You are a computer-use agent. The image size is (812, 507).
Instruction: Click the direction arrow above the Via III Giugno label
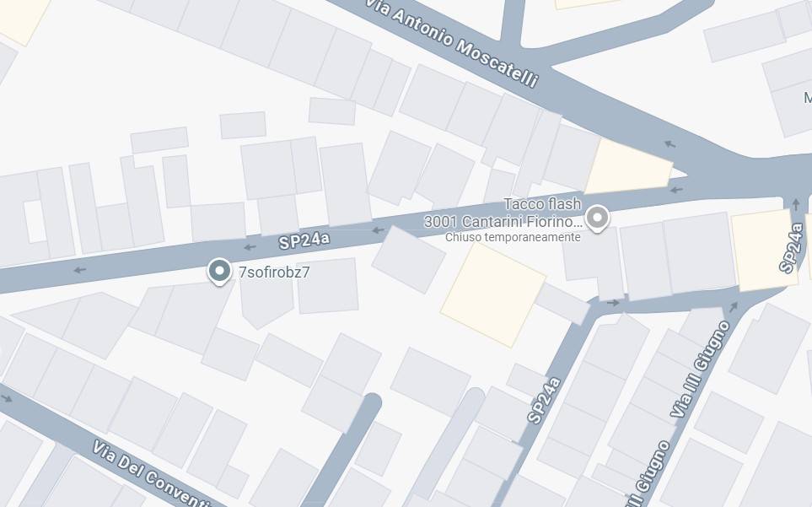(x=734, y=307)
